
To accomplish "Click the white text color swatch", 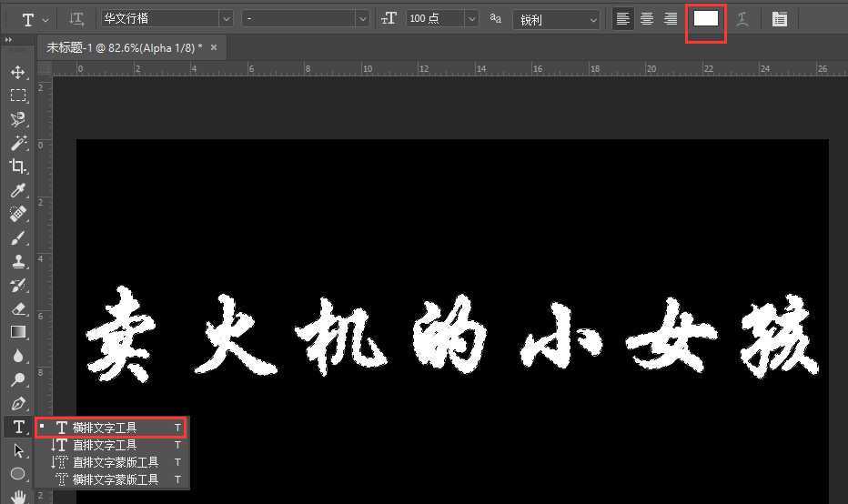I will tap(706, 19).
